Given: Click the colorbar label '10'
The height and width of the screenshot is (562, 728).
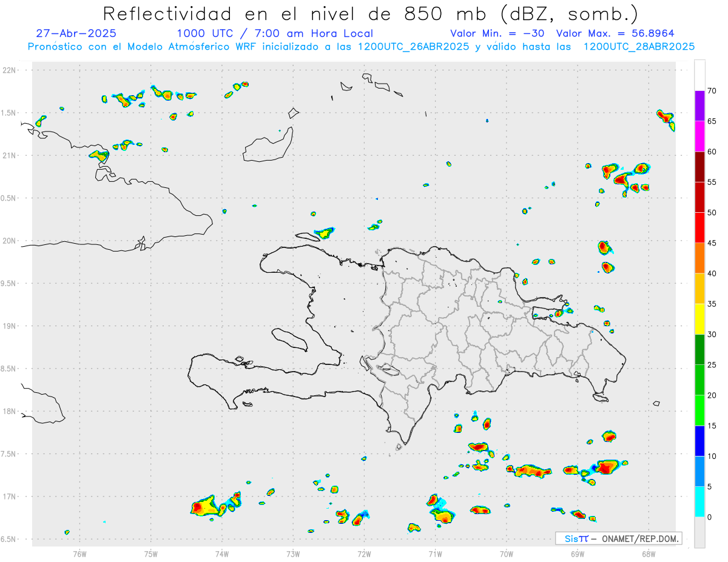Looking at the screenshot, I should (x=712, y=456).
